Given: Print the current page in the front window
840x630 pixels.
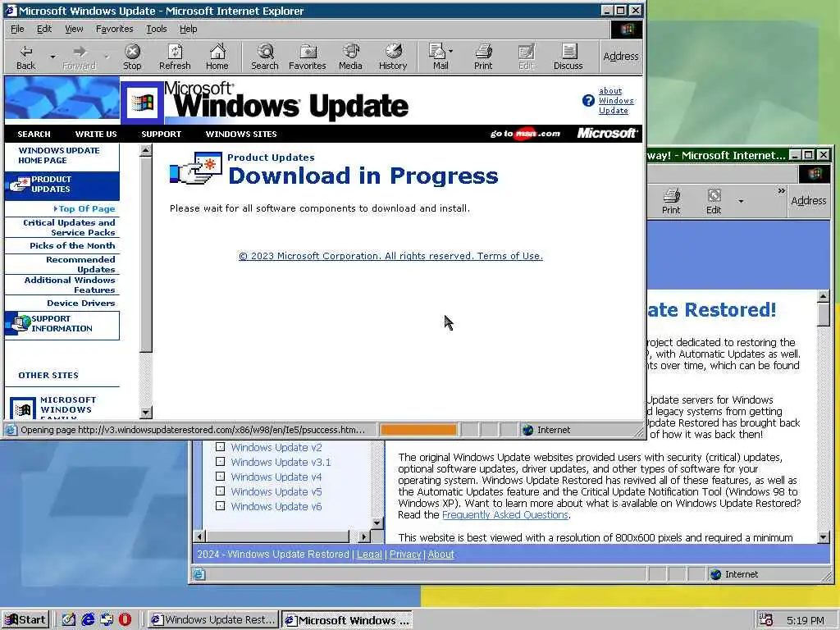Looking at the screenshot, I should (x=482, y=57).
